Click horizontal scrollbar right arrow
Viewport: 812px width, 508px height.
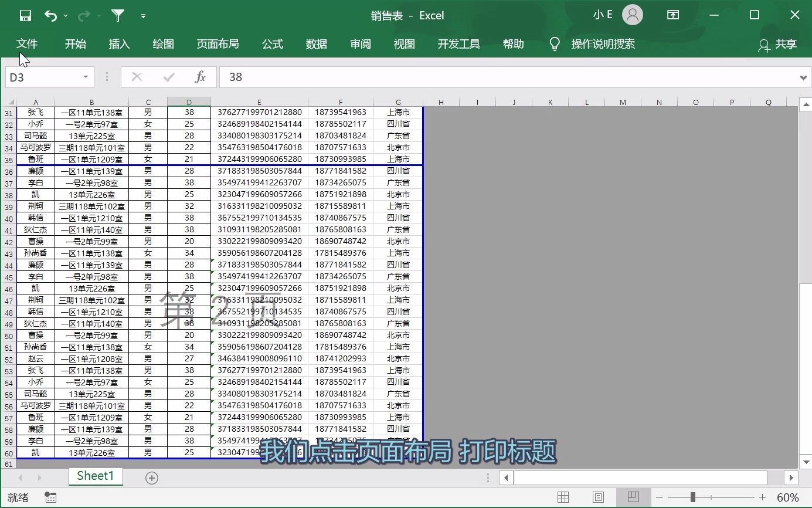[791, 477]
